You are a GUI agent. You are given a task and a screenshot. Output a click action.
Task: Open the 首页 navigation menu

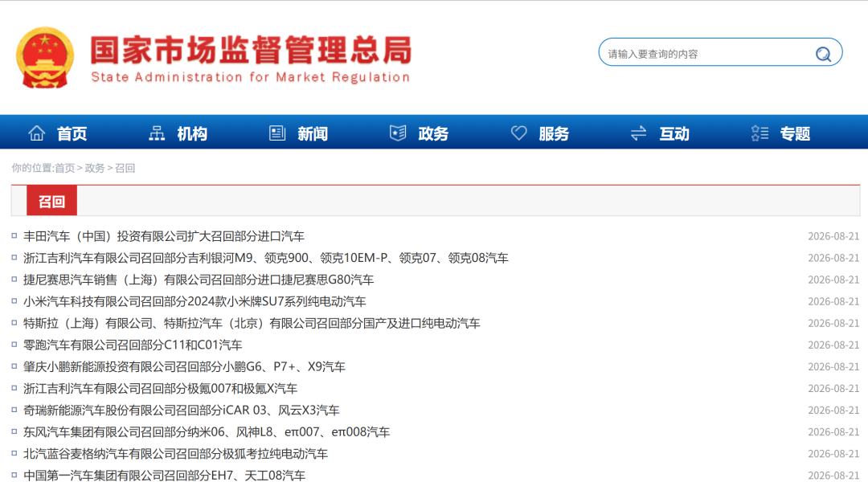point(72,133)
